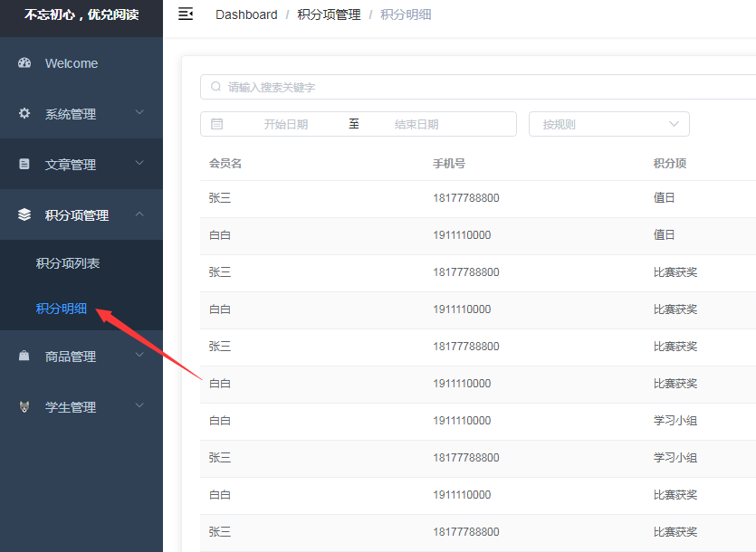
Task: Toggle the sidebar collapse hamburger icon
Action: (x=186, y=14)
